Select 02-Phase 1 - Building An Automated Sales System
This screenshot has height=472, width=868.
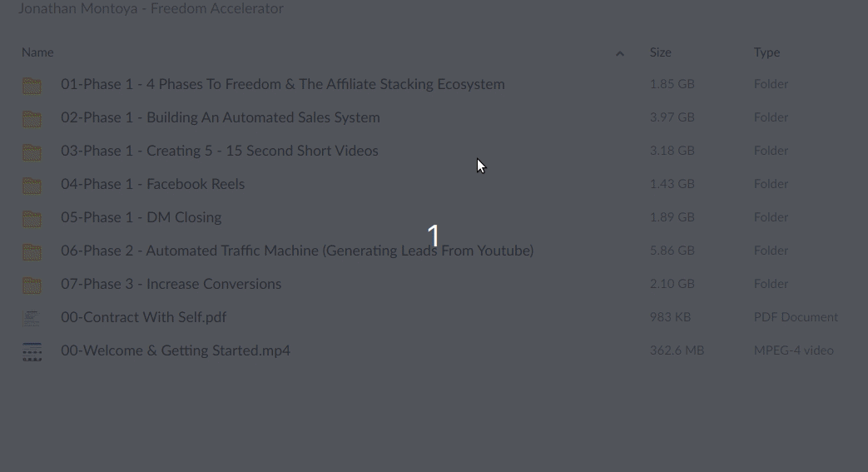(x=221, y=117)
